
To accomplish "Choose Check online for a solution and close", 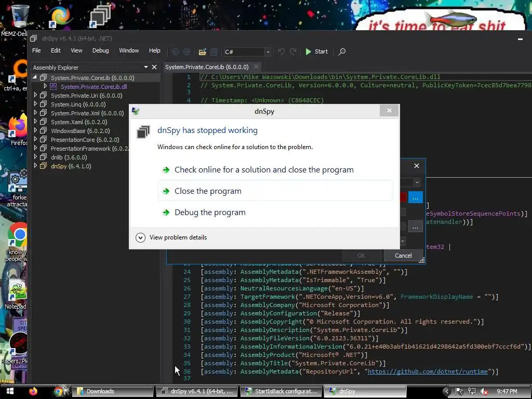I will click(275, 170).
